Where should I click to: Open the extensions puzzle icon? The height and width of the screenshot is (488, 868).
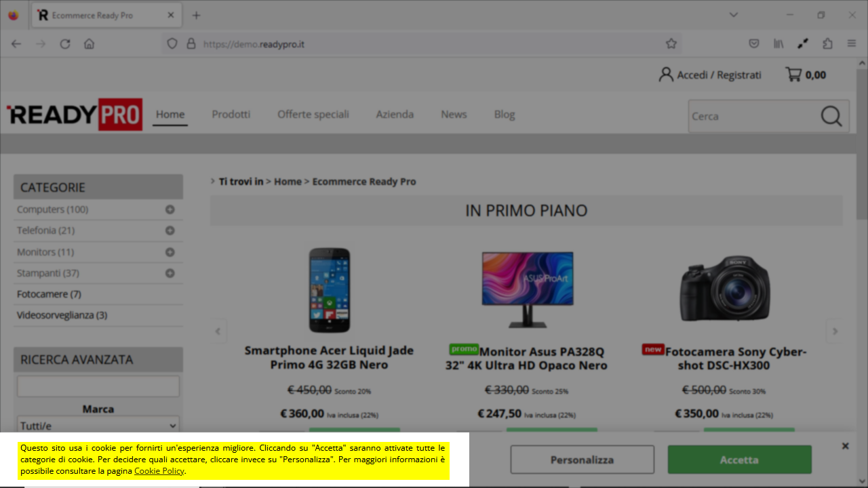tap(827, 43)
